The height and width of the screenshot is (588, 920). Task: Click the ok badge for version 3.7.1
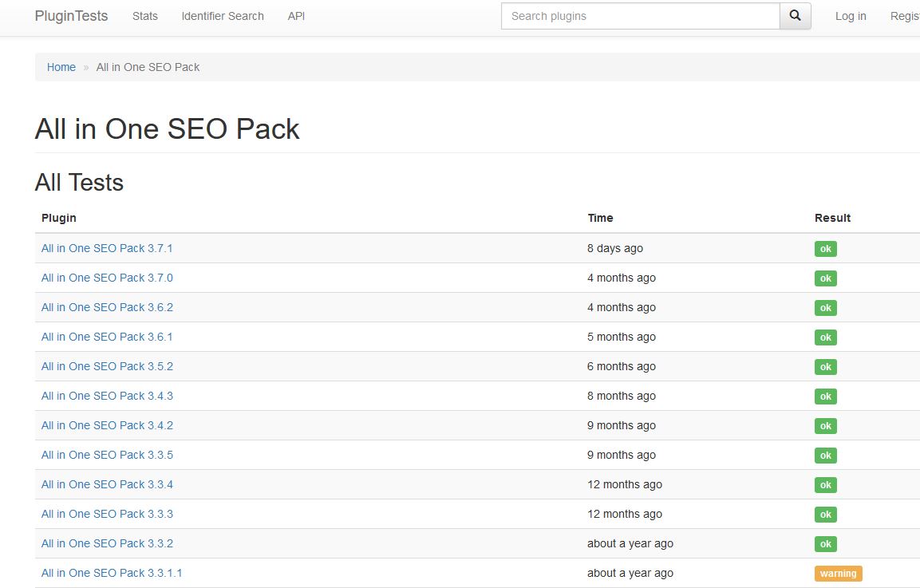pyautogui.click(x=826, y=249)
